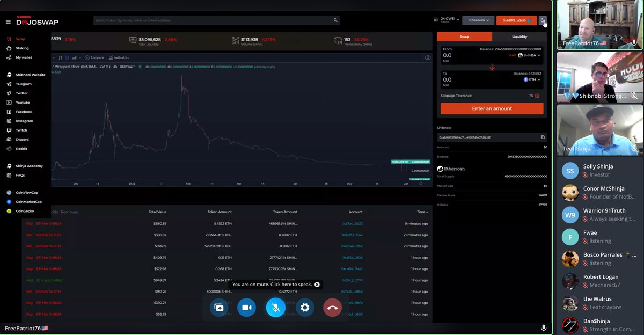Hang up with the red phone button
Viewport: 644px width, 335px height.
click(x=333, y=308)
